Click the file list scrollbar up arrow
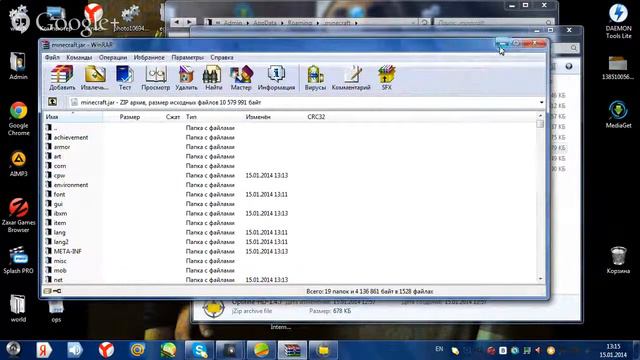640x360 pixels. (540, 116)
